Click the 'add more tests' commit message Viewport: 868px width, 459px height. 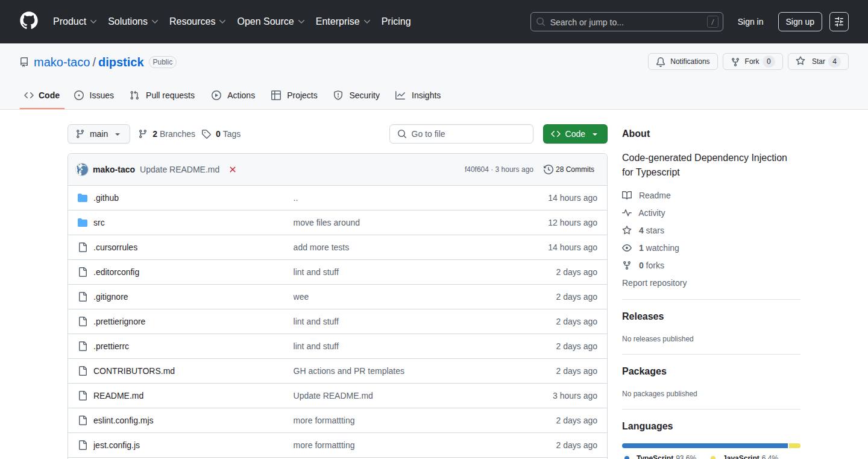click(321, 247)
